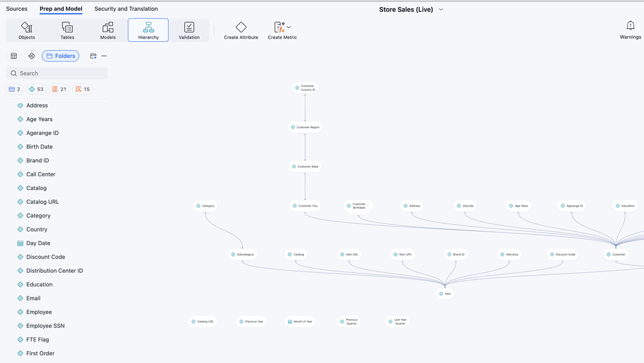Open the Objects view
The height and width of the screenshot is (363, 644).
[26, 30]
